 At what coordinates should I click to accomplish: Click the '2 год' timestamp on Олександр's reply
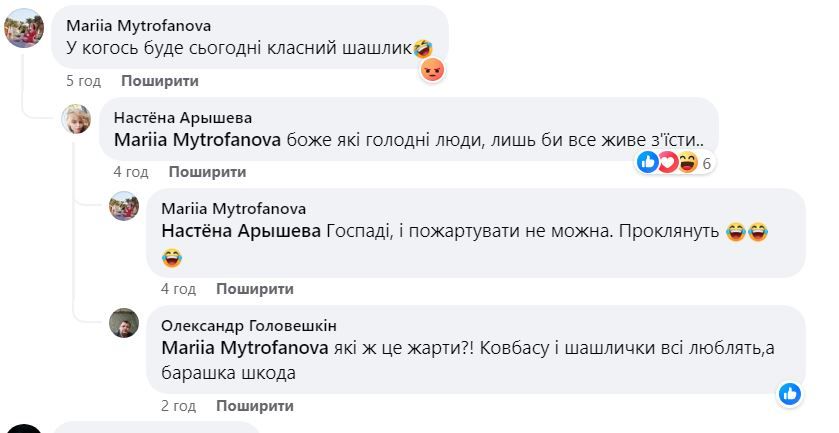pos(178,406)
